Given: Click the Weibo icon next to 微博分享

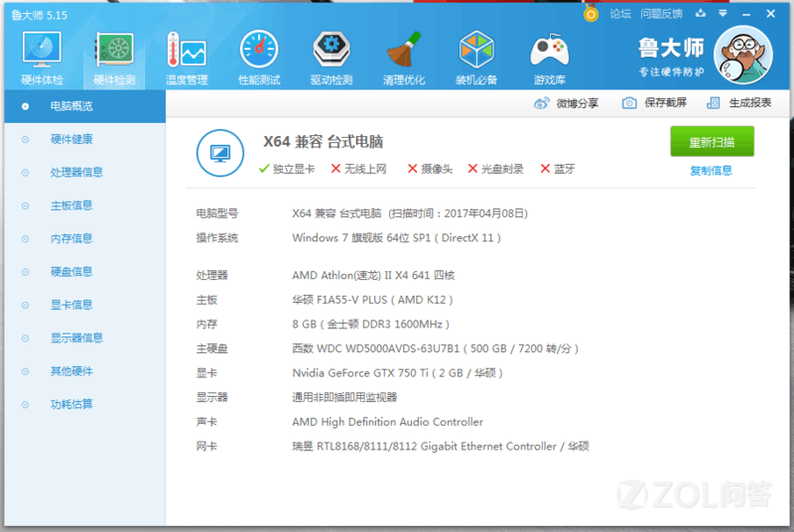Looking at the screenshot, I should tap(541, 103).
